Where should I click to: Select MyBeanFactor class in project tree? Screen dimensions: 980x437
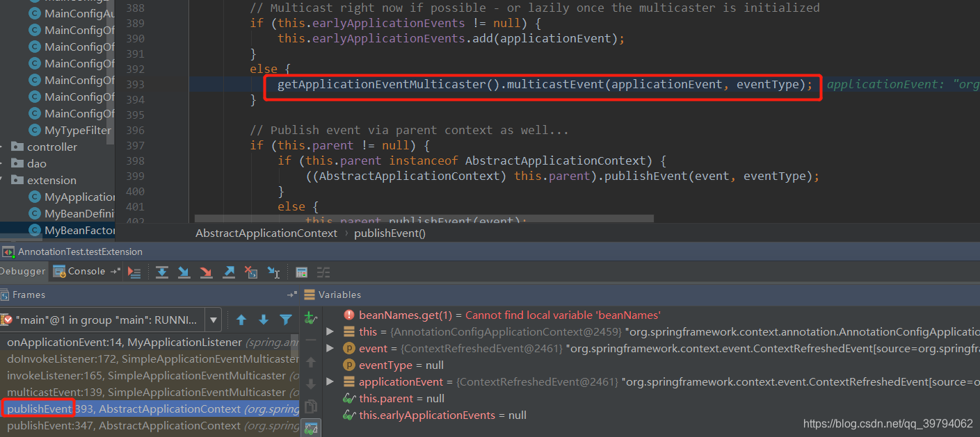tap(79, 231)
